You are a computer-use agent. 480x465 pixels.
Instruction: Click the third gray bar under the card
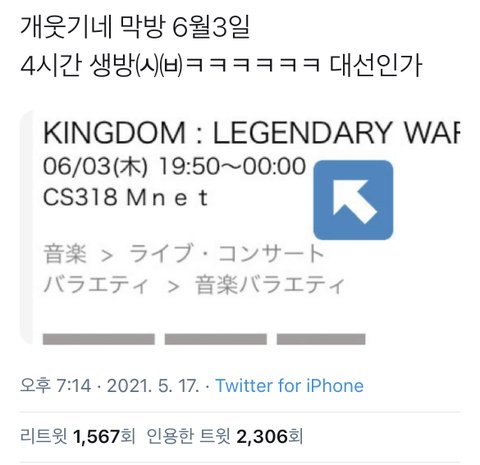tap(321, 339)
